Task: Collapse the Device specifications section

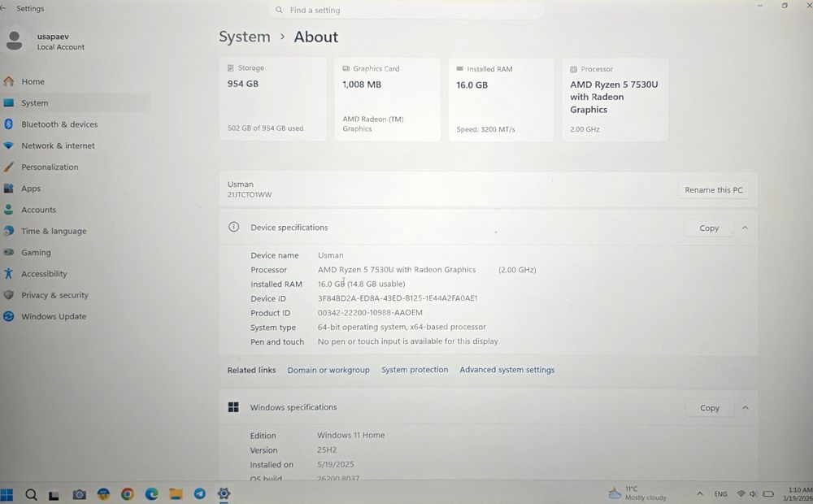Action: 745,228
